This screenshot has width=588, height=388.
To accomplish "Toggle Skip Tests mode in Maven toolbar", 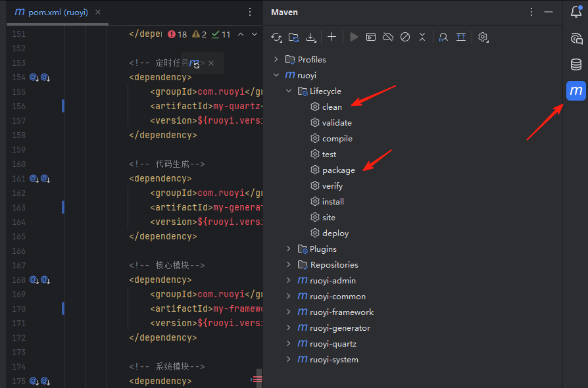I will pyautogui.click(x=405, y=37).
